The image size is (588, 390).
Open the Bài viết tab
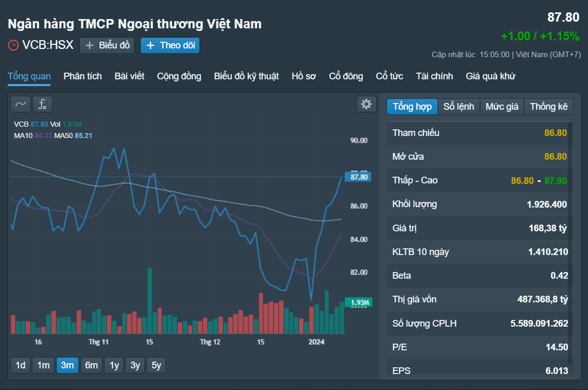[129, 76]
